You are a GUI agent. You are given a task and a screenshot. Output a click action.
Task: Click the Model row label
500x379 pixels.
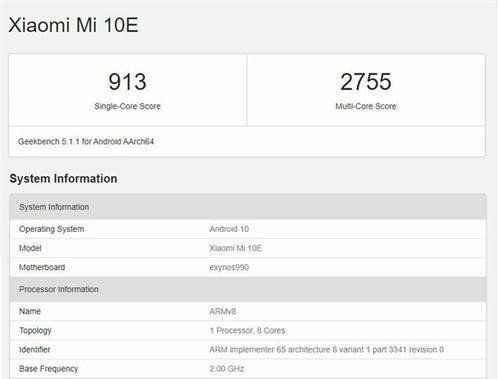[x=30, y=248]
